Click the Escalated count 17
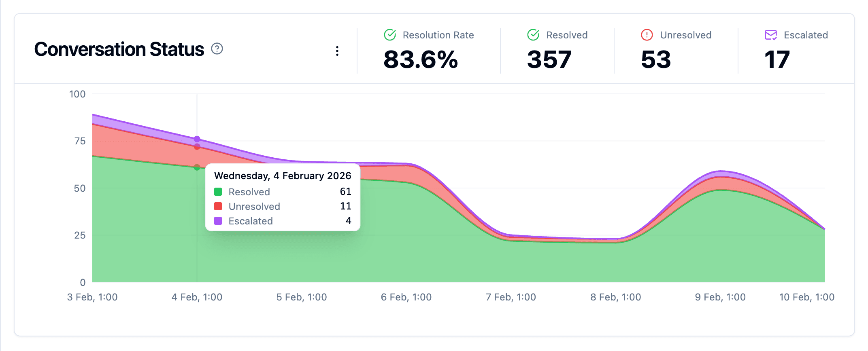Image resolution: width=868 pixels, height=351 pixels. coord(777,59)
